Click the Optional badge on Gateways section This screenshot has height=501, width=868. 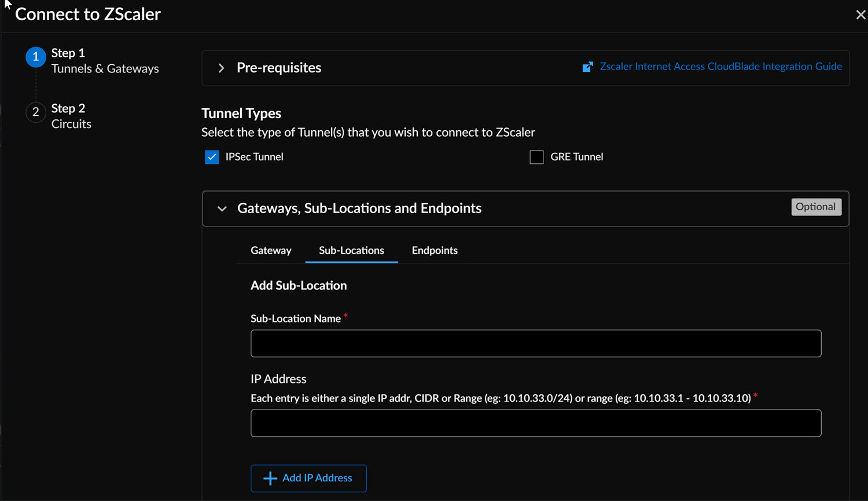tap(815, 207)
